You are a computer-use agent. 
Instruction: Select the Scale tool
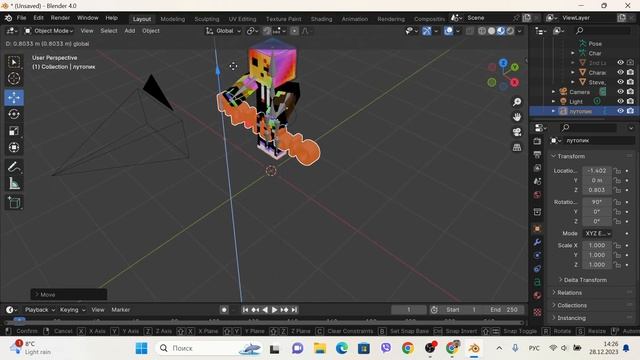coord(14,131)
